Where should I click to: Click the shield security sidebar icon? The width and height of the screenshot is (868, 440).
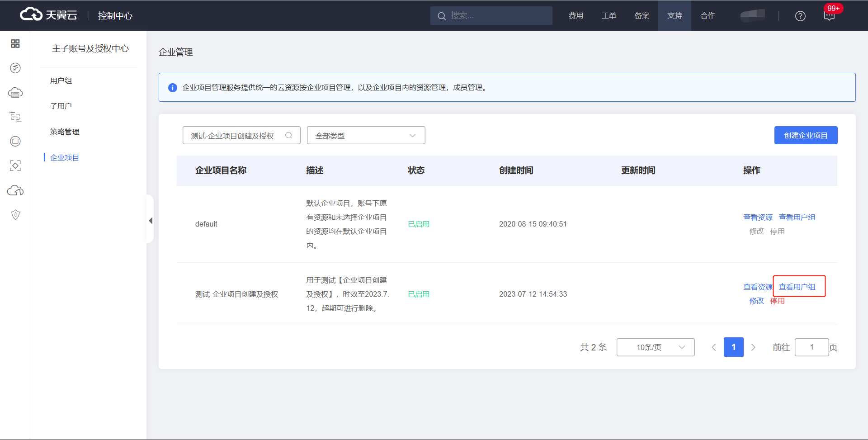point(15,214)
